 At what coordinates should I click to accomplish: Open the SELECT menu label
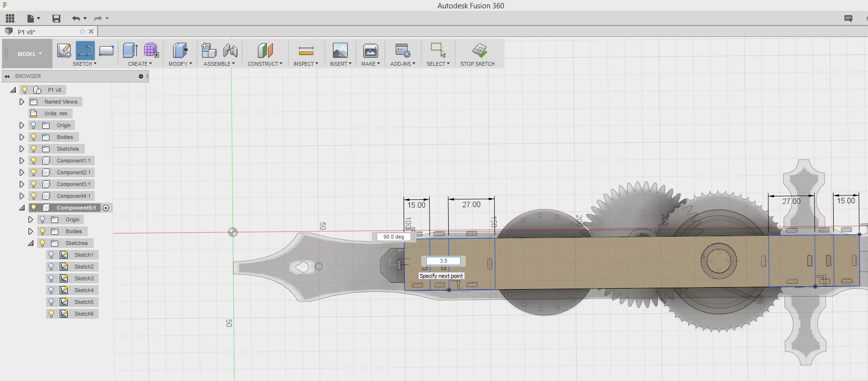tap(438, 64)
